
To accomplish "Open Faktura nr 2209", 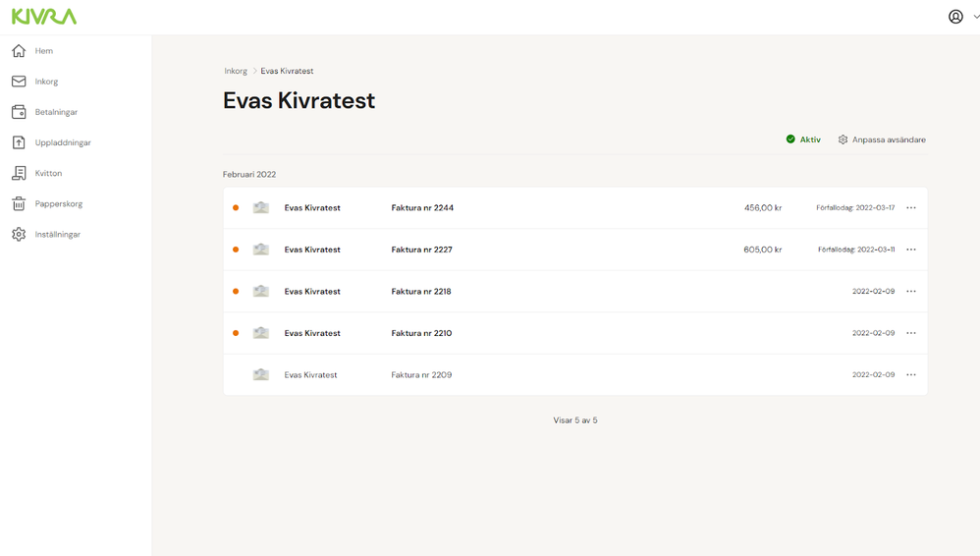I will [x=575, y=374].
